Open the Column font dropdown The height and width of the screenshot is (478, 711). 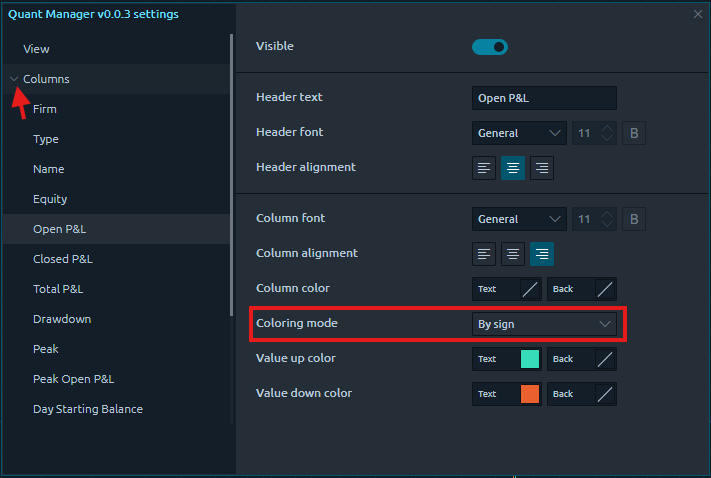519,219
